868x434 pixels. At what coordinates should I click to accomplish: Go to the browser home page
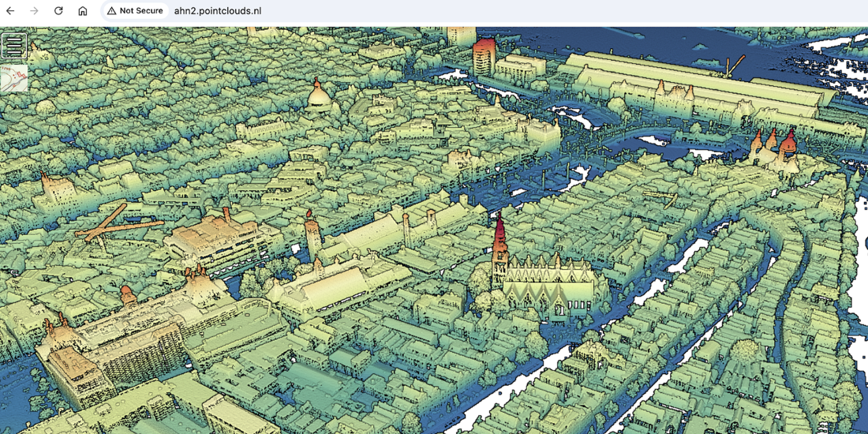point(83,10)
